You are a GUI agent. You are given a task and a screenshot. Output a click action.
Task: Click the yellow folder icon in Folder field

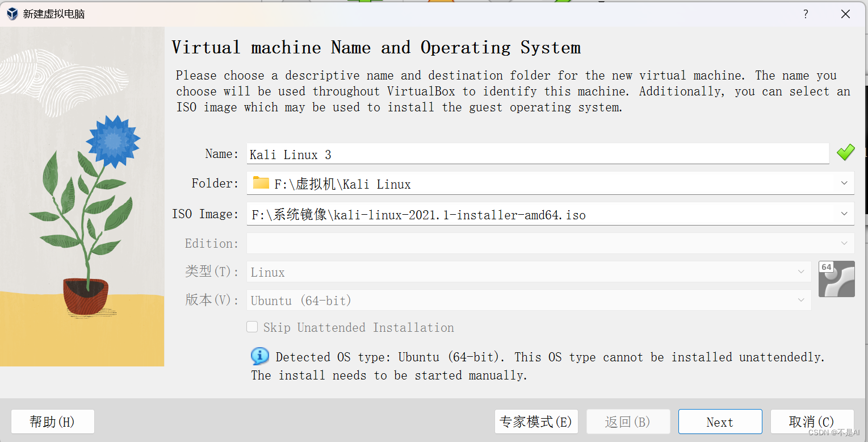click(x=261, y=183)
